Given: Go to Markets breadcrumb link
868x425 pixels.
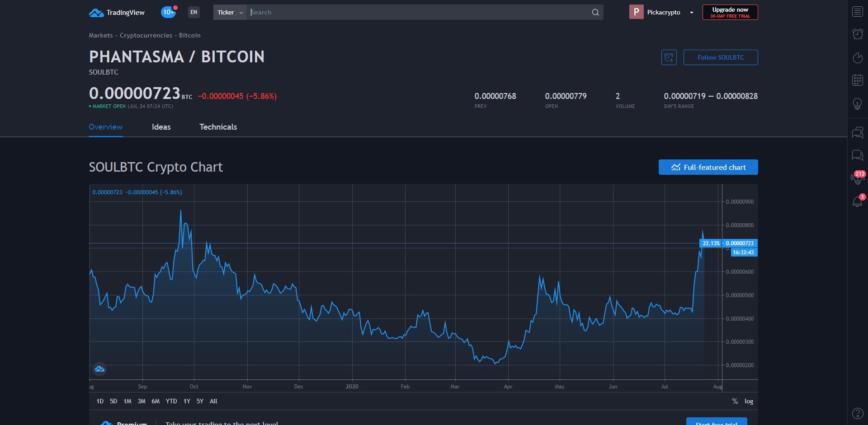Looking at the screenshot, I should click(x=101, y=35).
